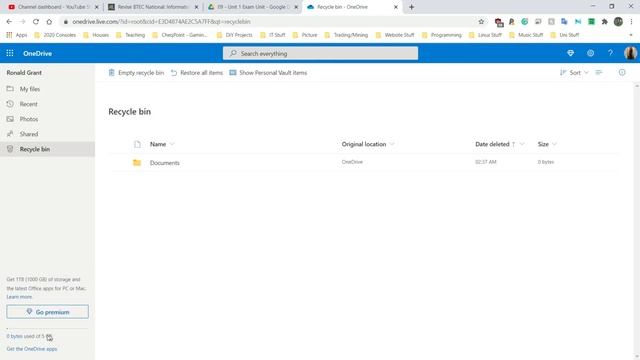Click the Documents folder icon

(x=137, y=162)
